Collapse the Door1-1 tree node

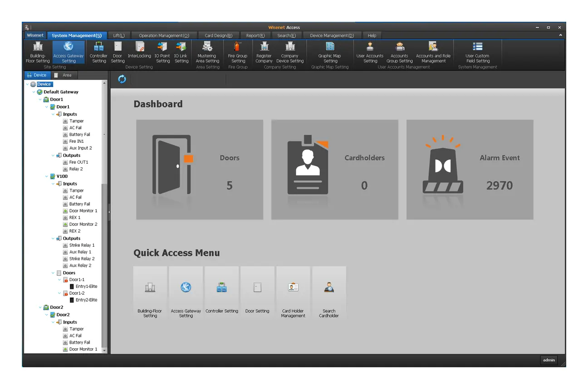pyautogui.click(x=59, y=280)
